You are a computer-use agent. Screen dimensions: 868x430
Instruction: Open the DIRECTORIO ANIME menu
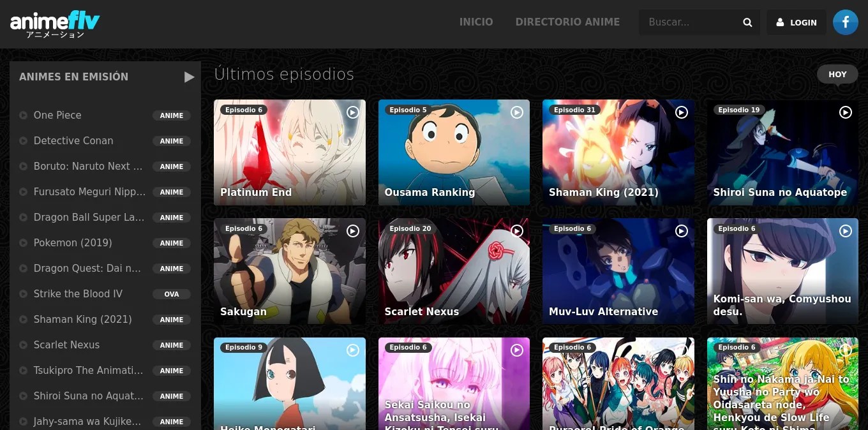click(x=567, y=22)
